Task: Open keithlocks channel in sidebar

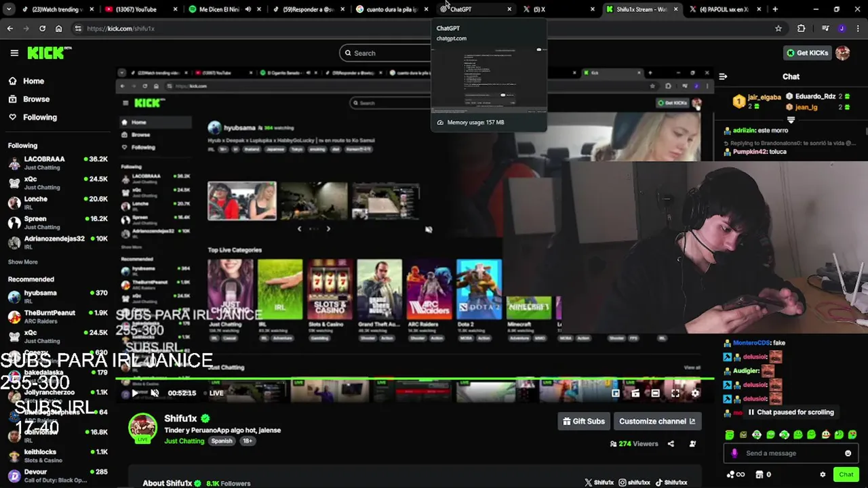Action: 58,455
